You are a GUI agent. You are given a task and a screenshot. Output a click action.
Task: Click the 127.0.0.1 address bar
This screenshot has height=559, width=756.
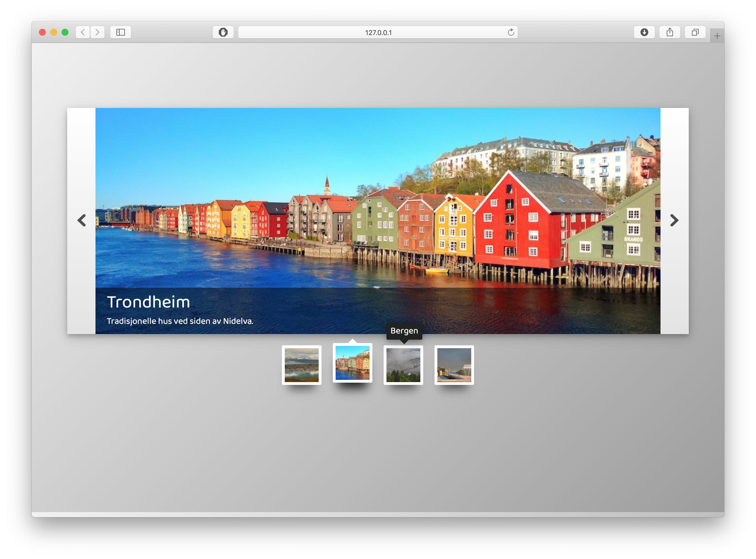378,32
